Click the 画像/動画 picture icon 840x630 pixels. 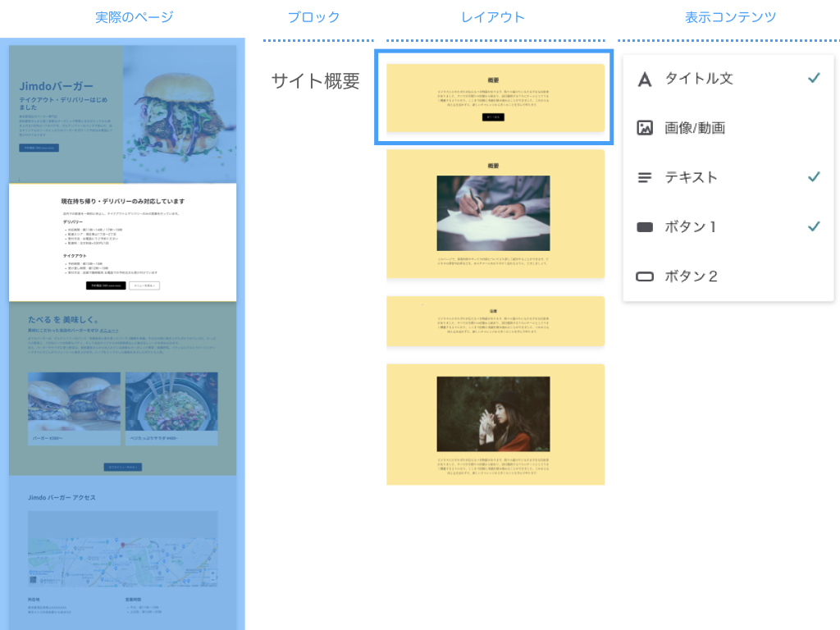pyautogui.click(x=645, y=128)
